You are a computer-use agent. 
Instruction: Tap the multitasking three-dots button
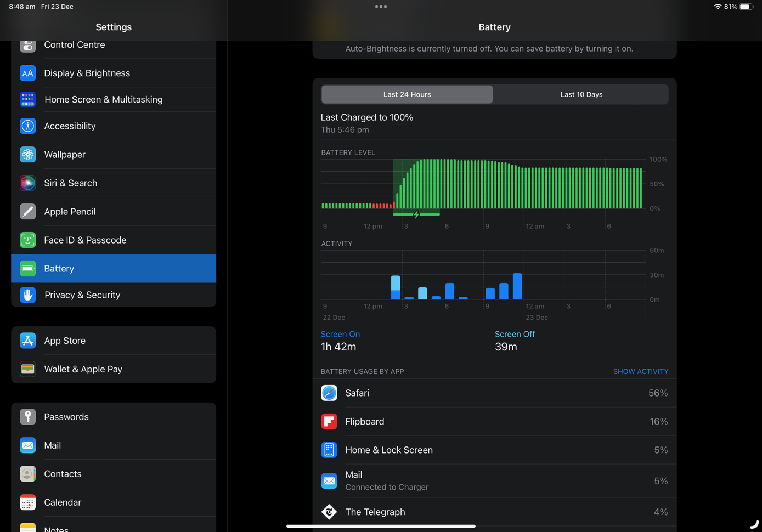click(x=381, y=7)
